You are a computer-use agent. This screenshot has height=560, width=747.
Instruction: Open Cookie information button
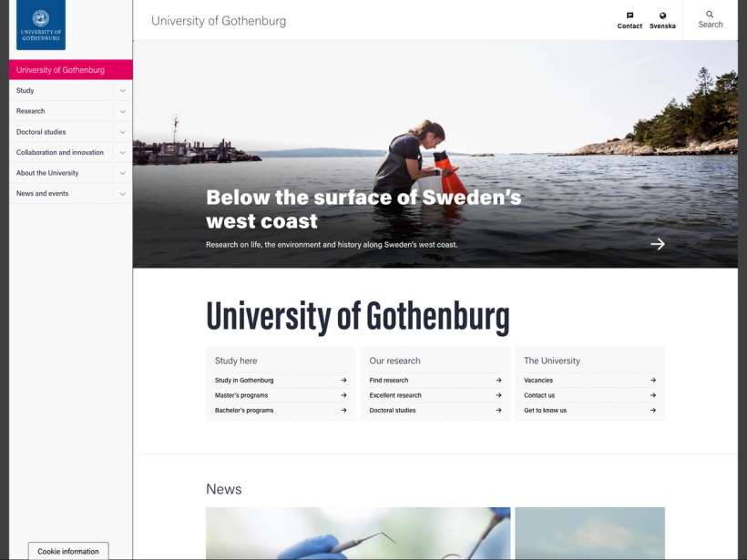pos(68,551)
